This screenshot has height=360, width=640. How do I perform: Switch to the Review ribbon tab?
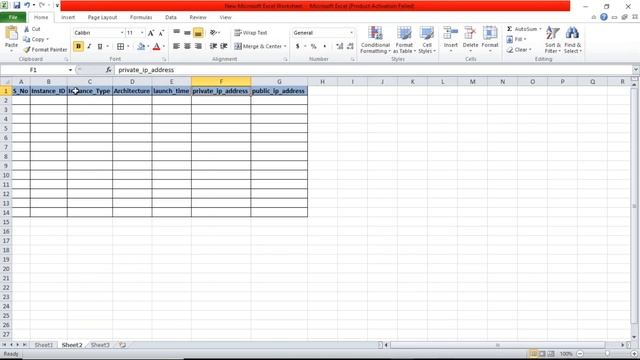[x=198, y=17]
